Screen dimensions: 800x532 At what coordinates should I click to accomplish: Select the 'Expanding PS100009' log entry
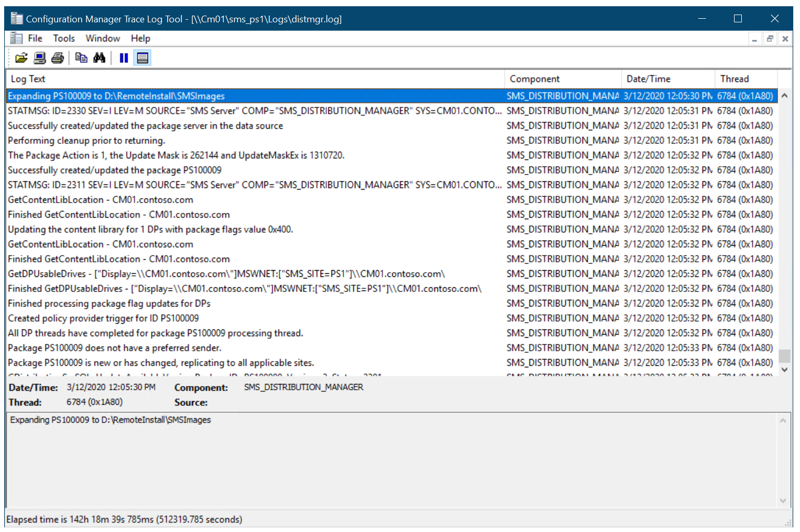pyautogui.click(x=115, y=96)
